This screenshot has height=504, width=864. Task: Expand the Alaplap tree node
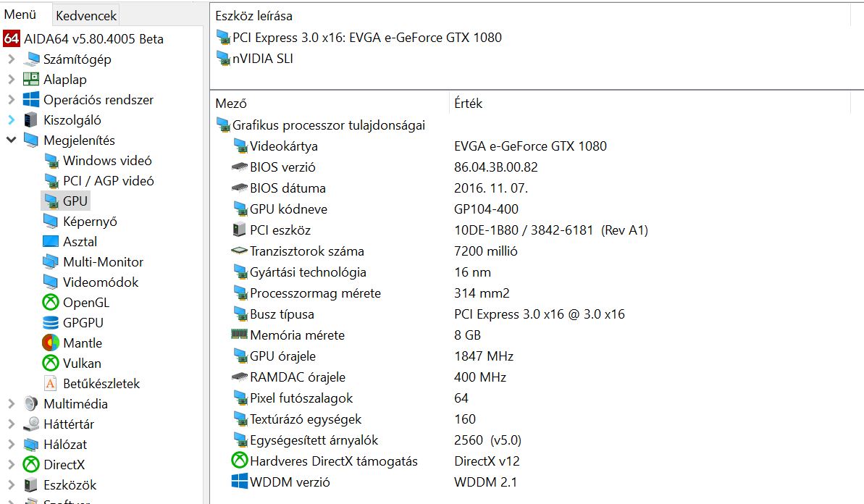(x=11, y=80)
